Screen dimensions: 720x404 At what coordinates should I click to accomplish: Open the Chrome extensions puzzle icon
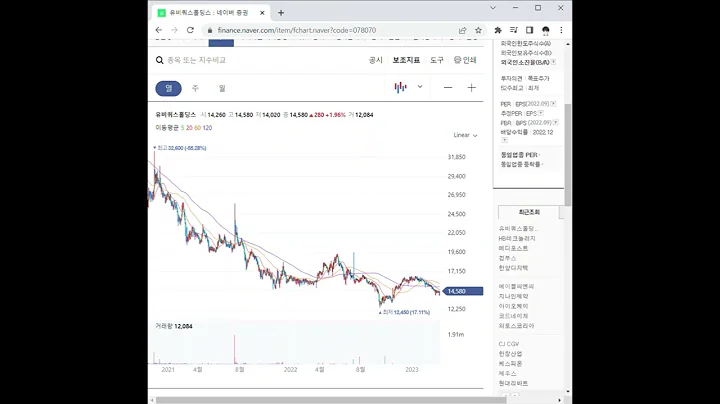point(498,30)
